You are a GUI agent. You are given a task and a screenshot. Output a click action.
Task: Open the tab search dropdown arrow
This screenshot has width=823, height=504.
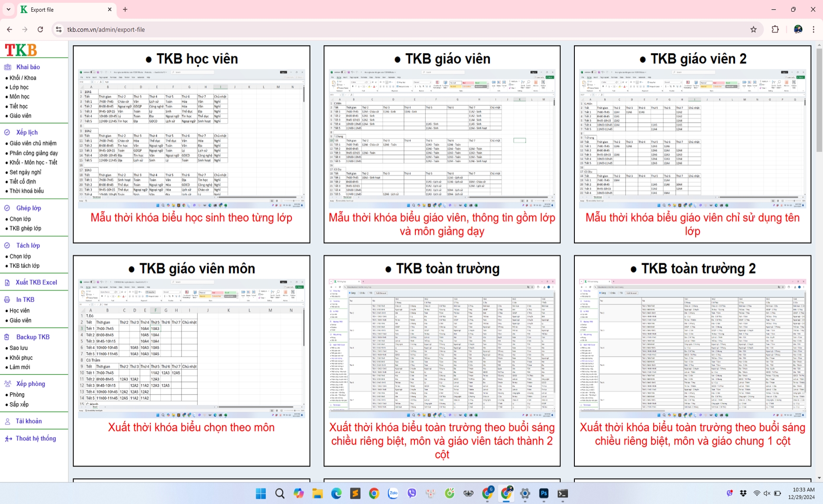8,10
